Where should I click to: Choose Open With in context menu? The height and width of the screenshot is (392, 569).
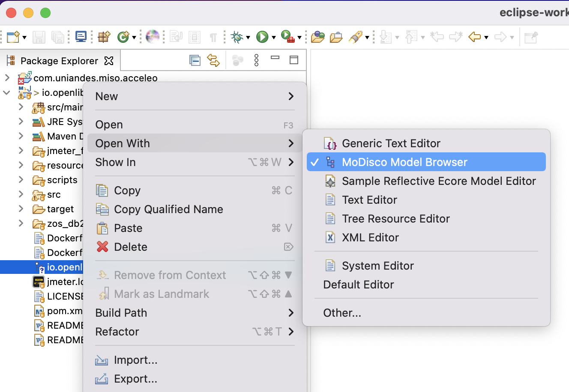(195, 143)
